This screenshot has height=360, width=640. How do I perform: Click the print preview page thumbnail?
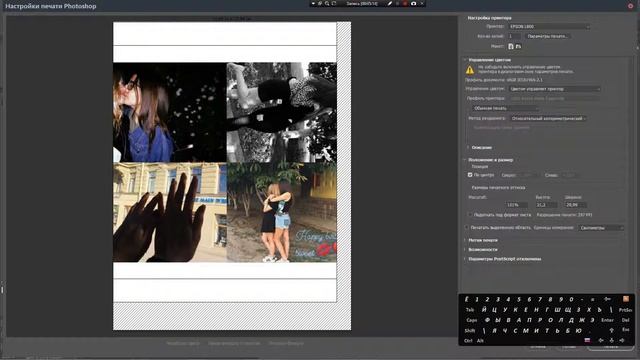[x=232, y=176]
